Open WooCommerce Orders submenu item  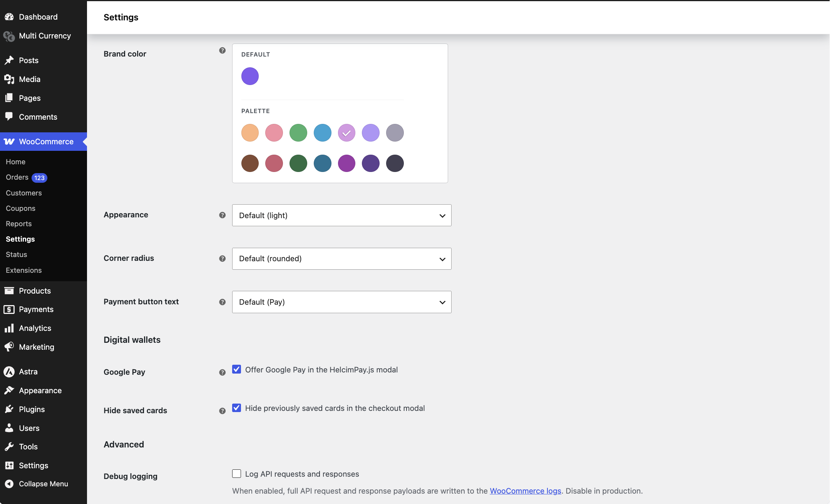[x=17, y=177]
